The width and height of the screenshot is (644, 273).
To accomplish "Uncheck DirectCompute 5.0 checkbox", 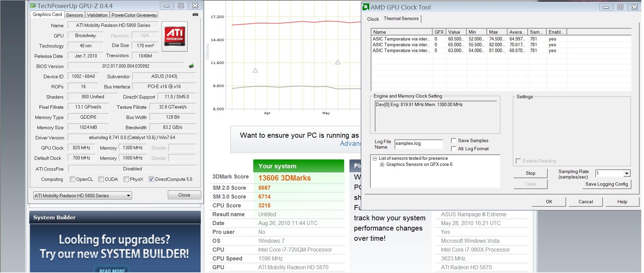I will click(151, 179).
